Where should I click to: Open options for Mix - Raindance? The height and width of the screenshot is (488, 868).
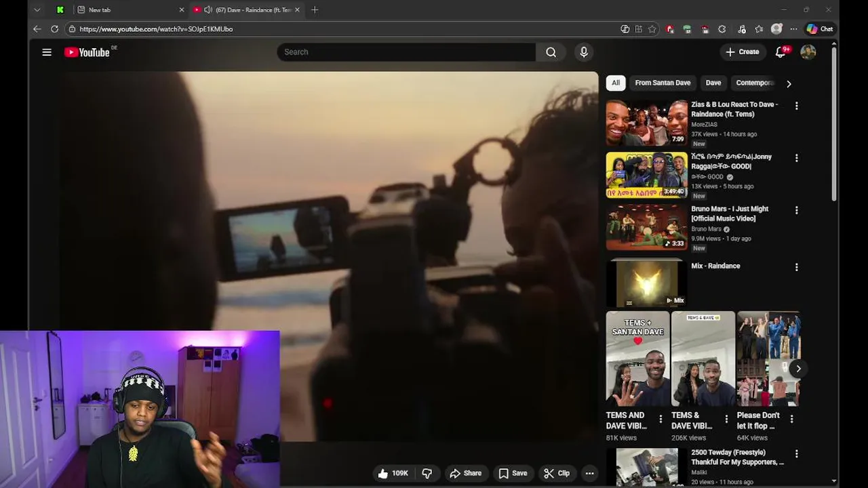796,268
